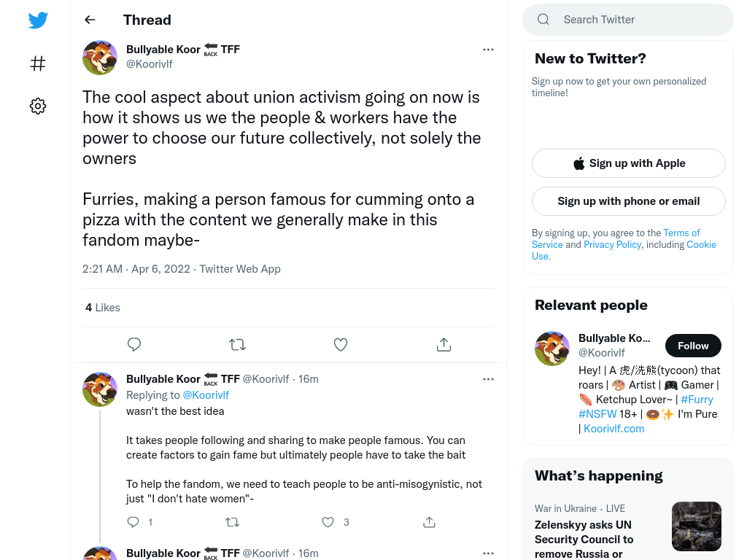The height and width of the screenshot is (560, 747).
Task: Click the Twitter bird home icon
Action: click(x=38, y=20)
